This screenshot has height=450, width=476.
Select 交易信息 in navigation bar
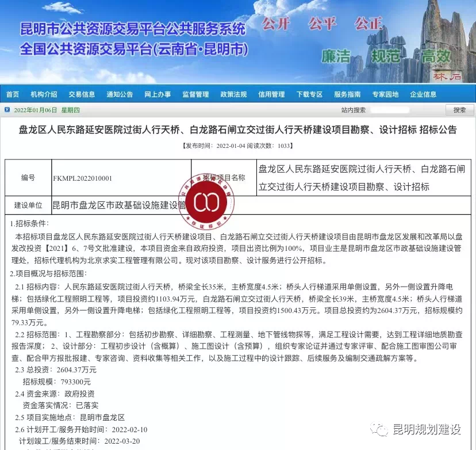click(82, 94)
